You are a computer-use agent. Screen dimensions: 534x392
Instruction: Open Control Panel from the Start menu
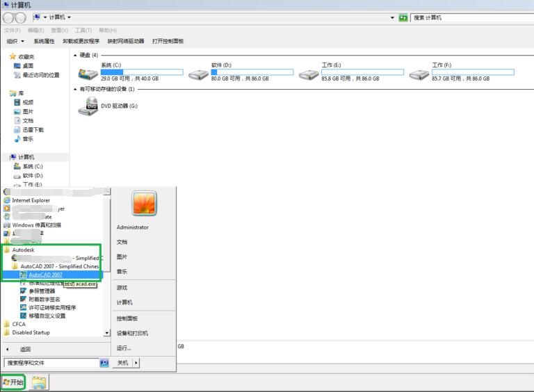127,318
